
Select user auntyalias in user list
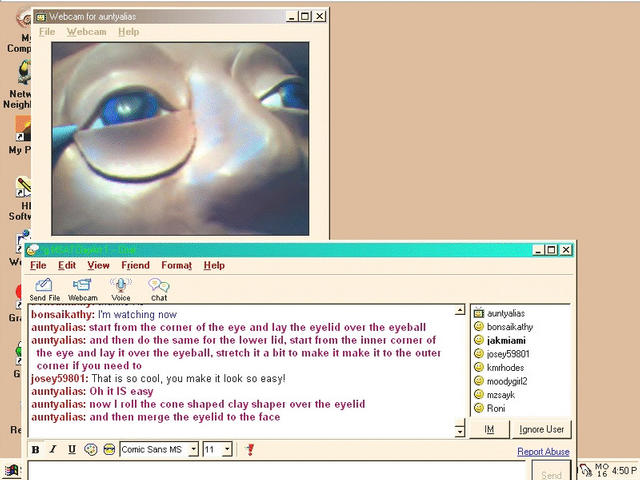tap(506, 313)
